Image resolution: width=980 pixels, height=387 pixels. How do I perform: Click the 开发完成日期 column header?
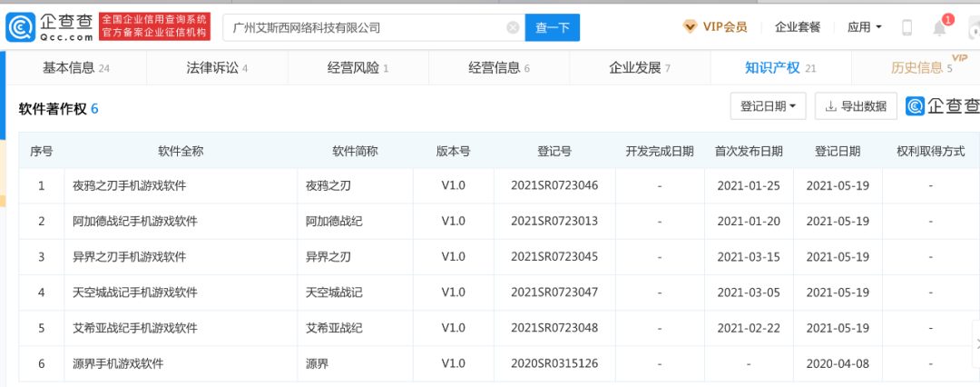660,151
